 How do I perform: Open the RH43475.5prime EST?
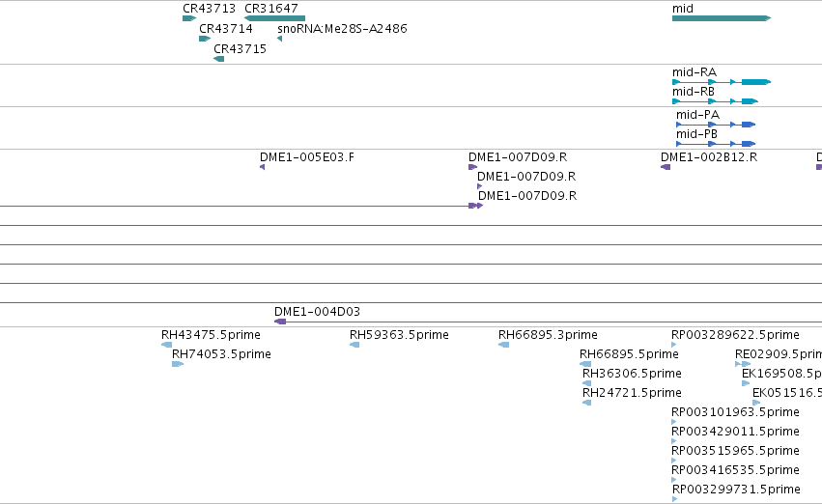click(167, 345)
